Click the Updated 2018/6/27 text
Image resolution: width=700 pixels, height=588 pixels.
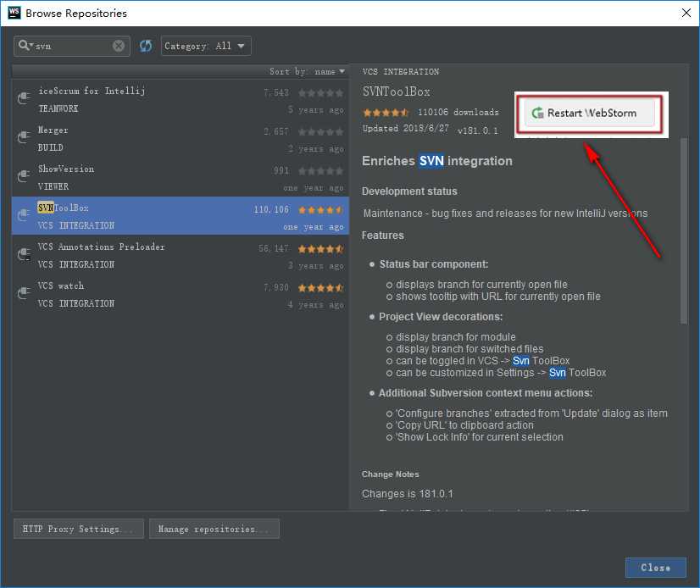406,129
